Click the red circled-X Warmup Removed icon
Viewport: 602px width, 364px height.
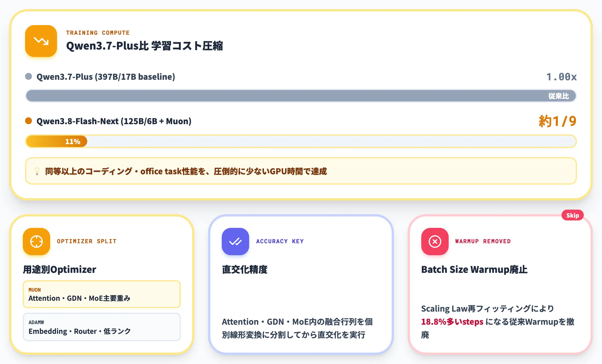(x=435, y=242)
